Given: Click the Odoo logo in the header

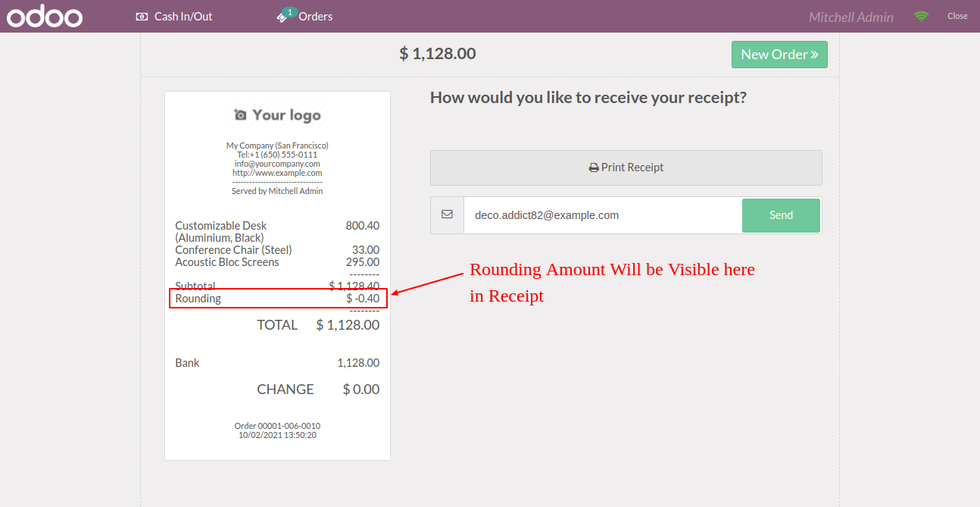Looking at the screenshot, I should click(45, 17).
